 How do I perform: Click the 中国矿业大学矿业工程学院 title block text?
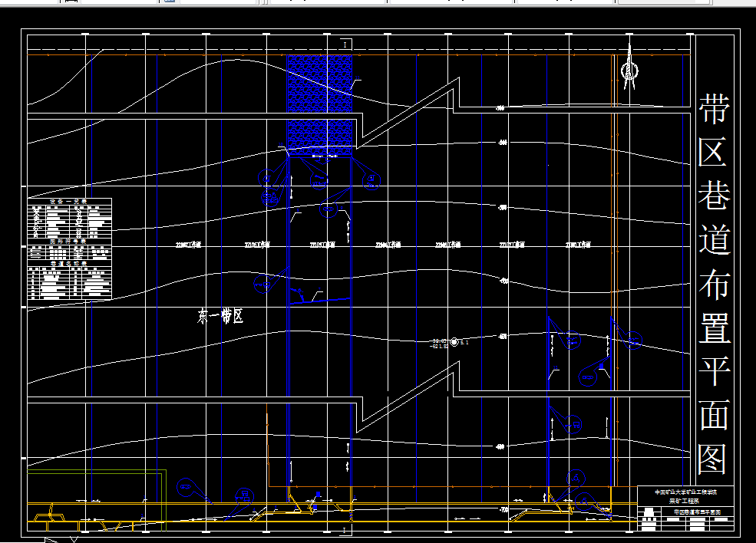pos(685,492)
